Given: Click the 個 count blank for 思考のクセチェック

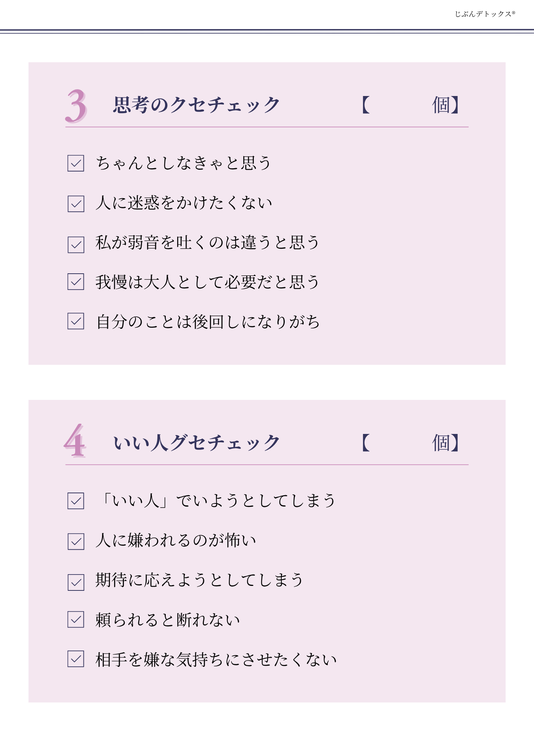Looking at the screenshot, I should [400, 105].
